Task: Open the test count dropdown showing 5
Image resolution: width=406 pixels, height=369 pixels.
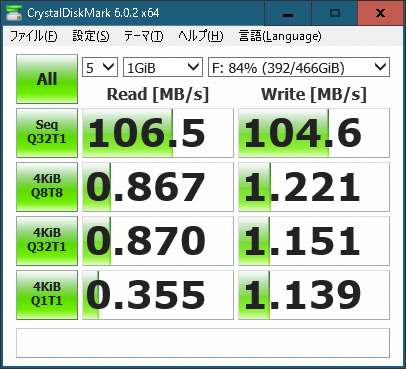Action: click(100, 68)
